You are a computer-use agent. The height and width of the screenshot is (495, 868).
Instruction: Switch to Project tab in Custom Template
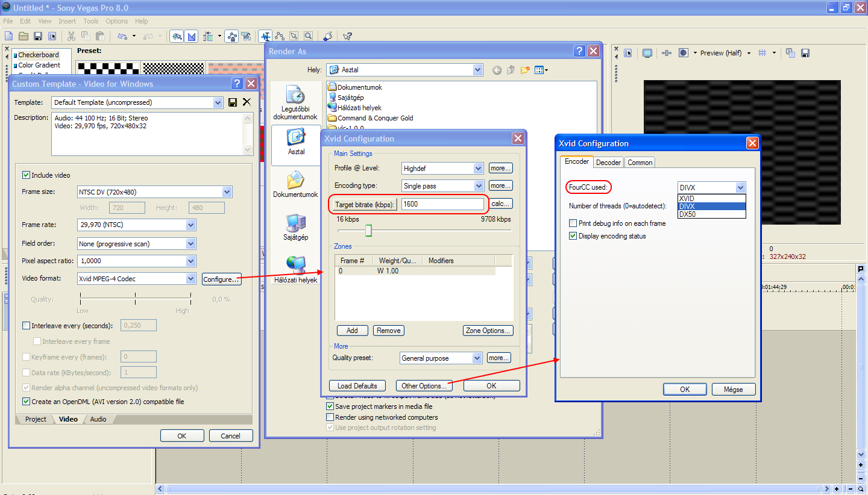pos(36,419)
